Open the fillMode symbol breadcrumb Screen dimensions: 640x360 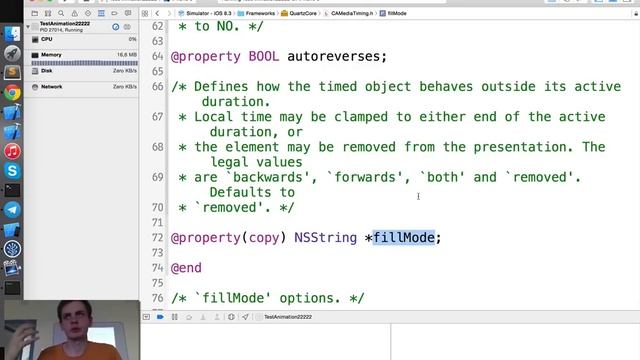coord(393,13)
